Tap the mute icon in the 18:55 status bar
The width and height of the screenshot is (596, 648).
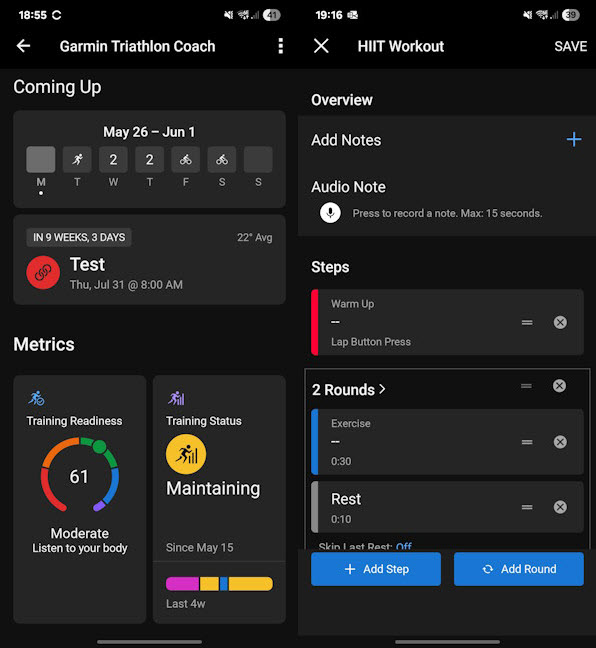[x=228, y=15]
